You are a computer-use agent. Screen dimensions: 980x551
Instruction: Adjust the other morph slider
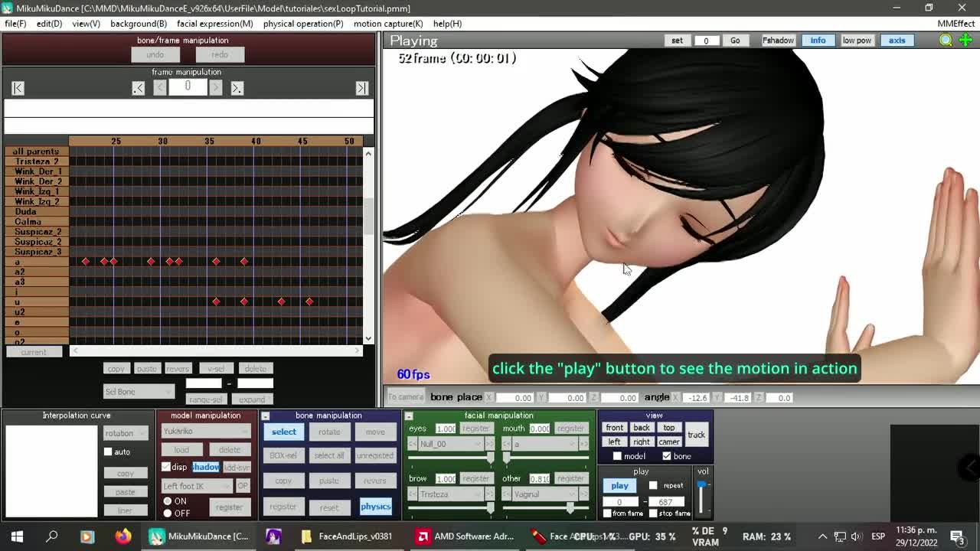pyautogui.click(x=545, y=507)
